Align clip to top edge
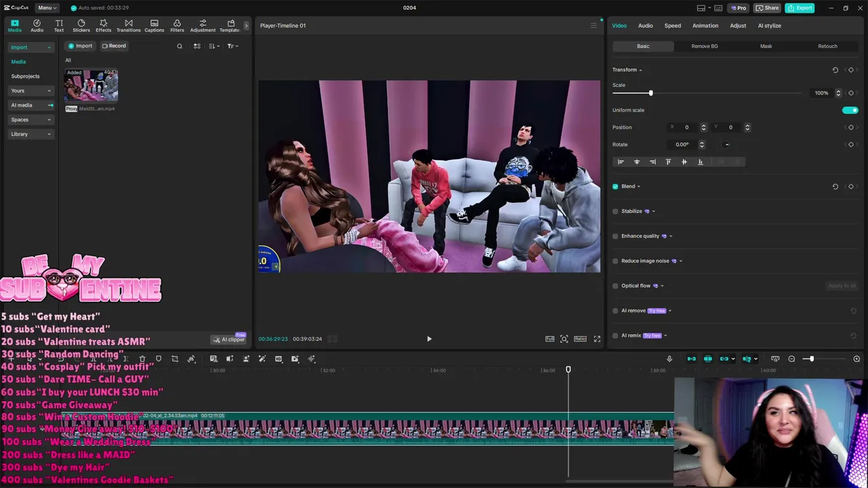The width and height of the screenshot is (868, 488). point(668,162)
